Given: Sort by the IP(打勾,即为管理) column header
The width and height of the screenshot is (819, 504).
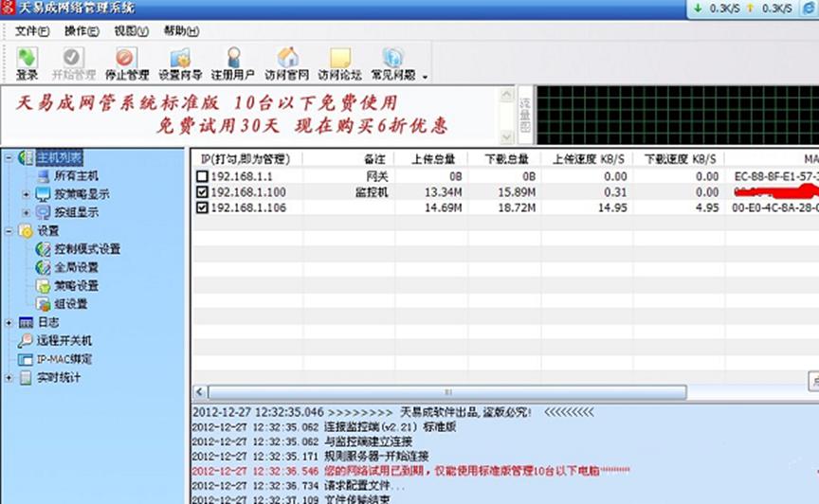Looking at the screenshot, I should tap(247, 159).
